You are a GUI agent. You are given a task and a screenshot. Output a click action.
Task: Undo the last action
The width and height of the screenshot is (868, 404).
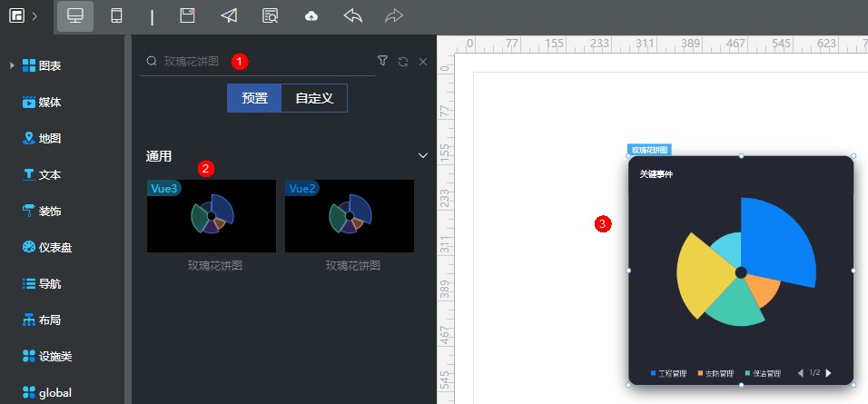tap(353, 15)
